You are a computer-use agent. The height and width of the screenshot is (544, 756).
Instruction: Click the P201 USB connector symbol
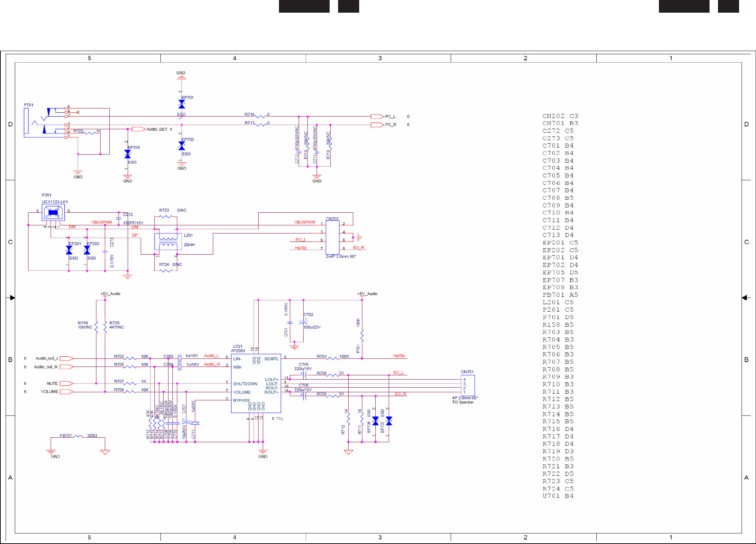tap(53, 212)
